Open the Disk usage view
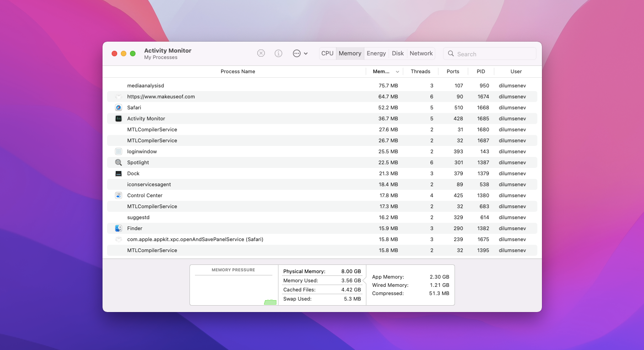The height and width of the screenshot is (350, 644). (x=397, y=53)
